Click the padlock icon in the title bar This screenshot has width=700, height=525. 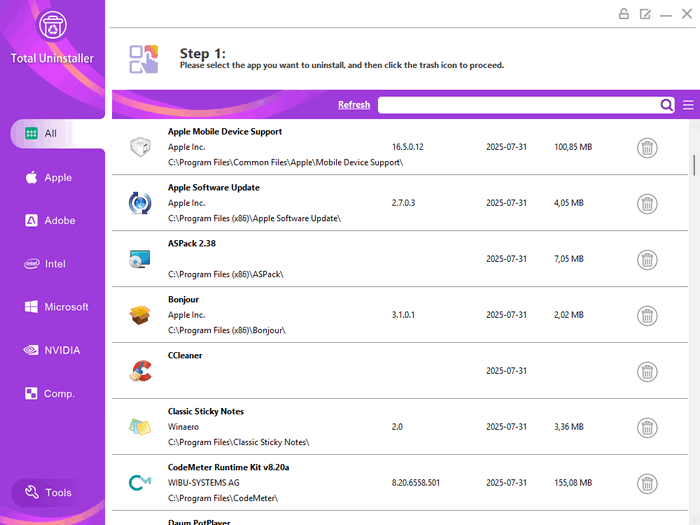point(623,14)
